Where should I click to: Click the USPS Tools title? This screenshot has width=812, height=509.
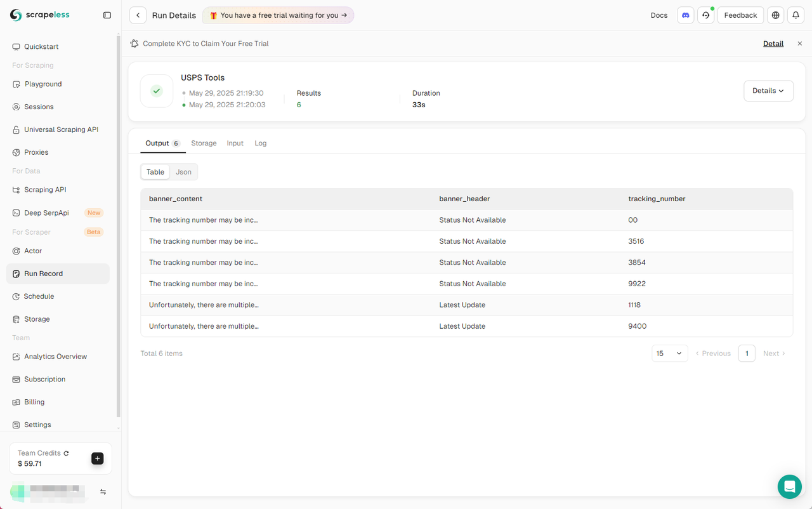[203, 77]
